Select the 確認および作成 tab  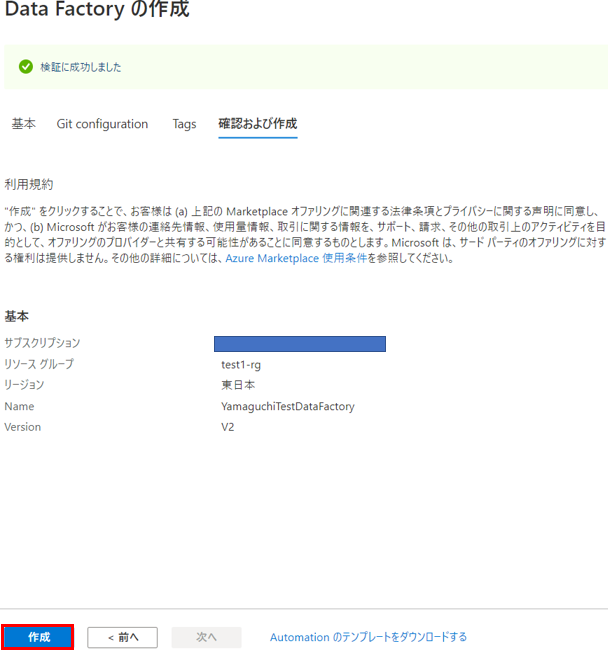tap(258, 124)
